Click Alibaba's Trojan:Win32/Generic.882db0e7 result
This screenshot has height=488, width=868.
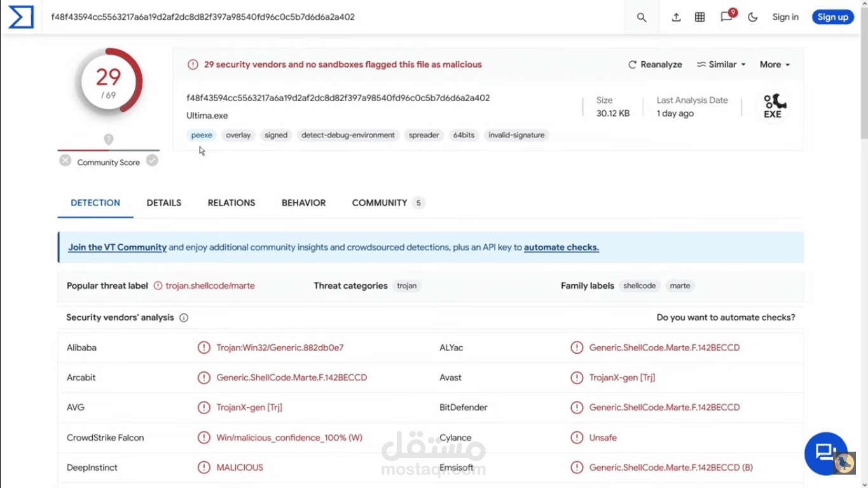[280, 347]
